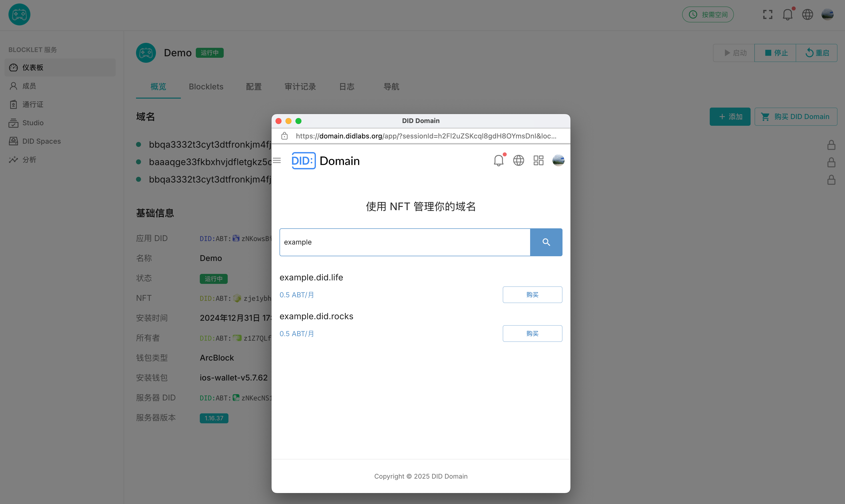The width and height of the screenshot is (845, 504).
Task: Open 成员 in the sidebar
Action: [29, 86]
